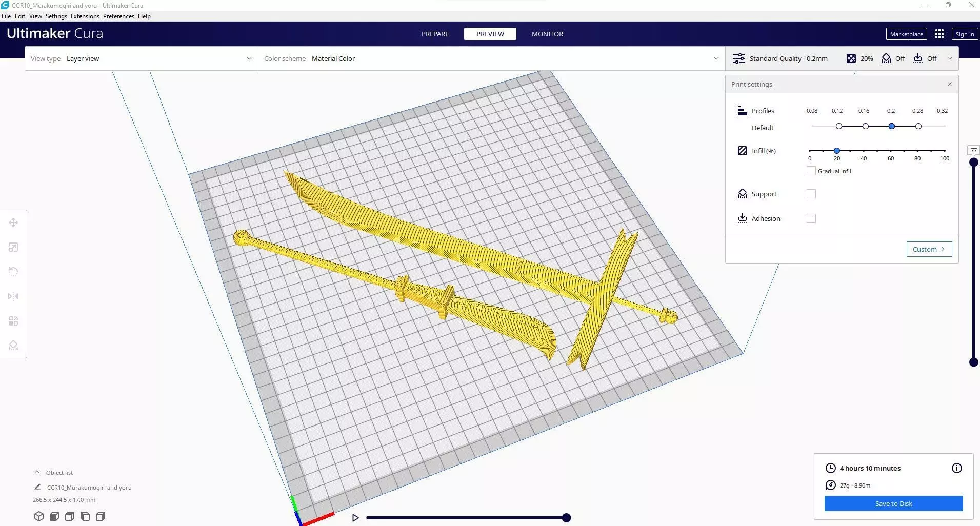Enable the Adhesion checkbox
980x526 pixels.
(811, 218)
